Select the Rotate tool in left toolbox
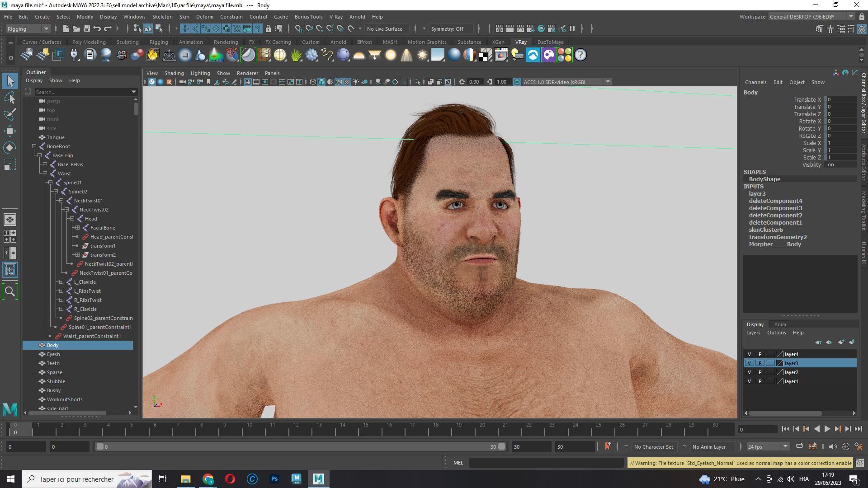This screenshot has height=488, width=868. (10, 148)
